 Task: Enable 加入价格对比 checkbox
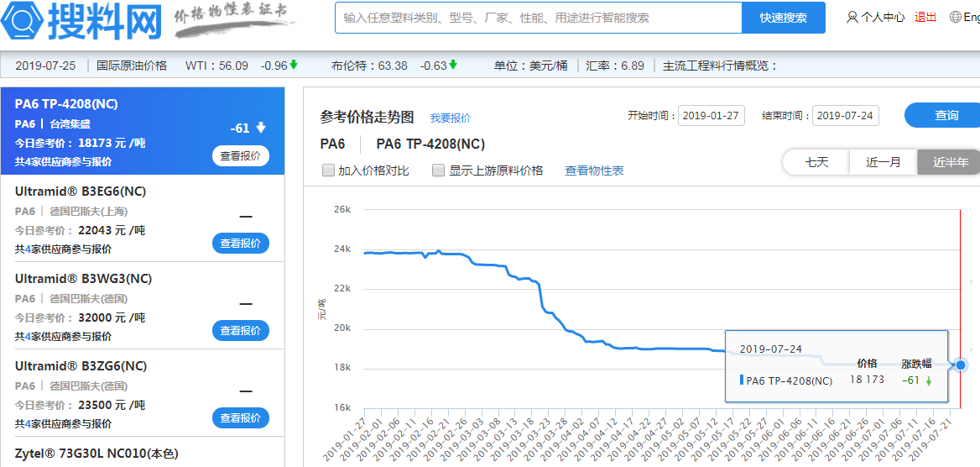point(329,171)
